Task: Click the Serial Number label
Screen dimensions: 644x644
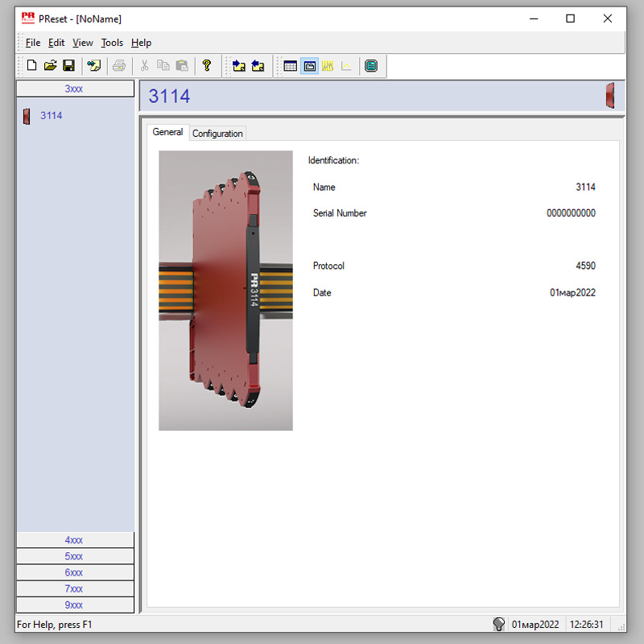Action: coord(340,213)
